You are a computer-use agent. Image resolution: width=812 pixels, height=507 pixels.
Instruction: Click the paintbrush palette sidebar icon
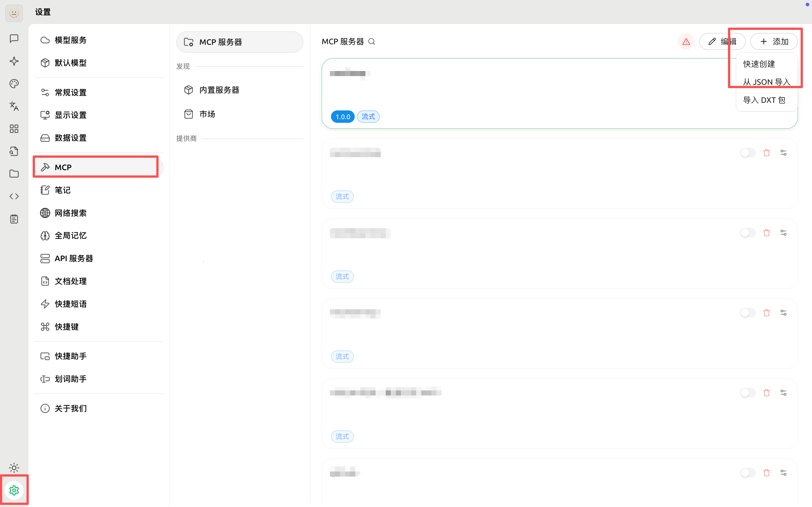(14, 83)
